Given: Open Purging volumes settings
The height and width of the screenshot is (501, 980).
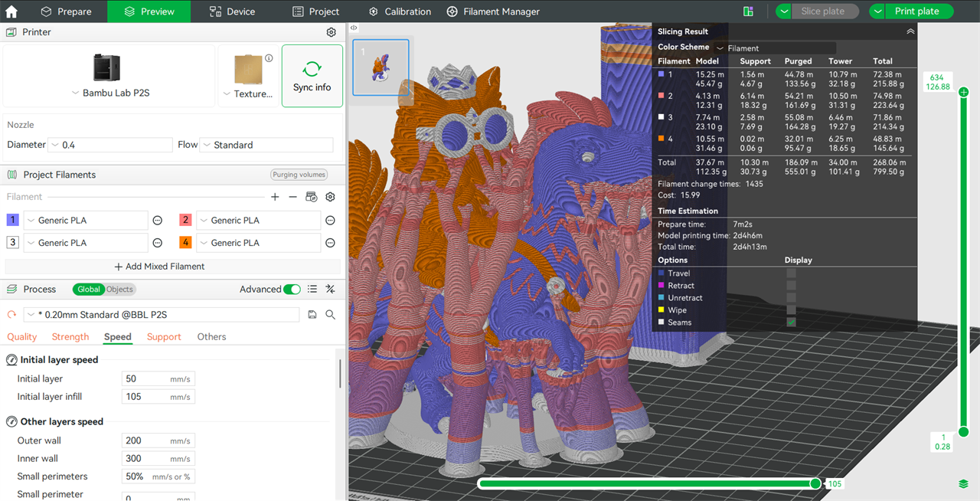Looking at the screenshot, I should 299,175.
